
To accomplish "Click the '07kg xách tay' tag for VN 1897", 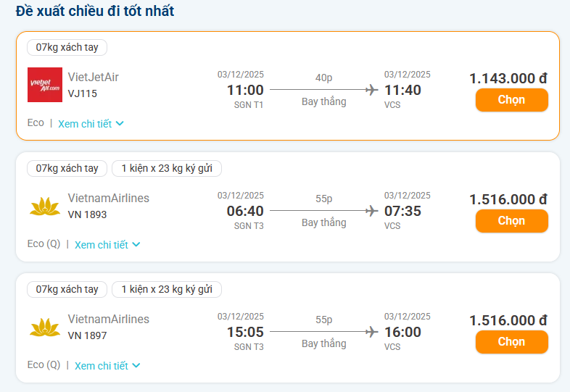I will click(67, 290).
